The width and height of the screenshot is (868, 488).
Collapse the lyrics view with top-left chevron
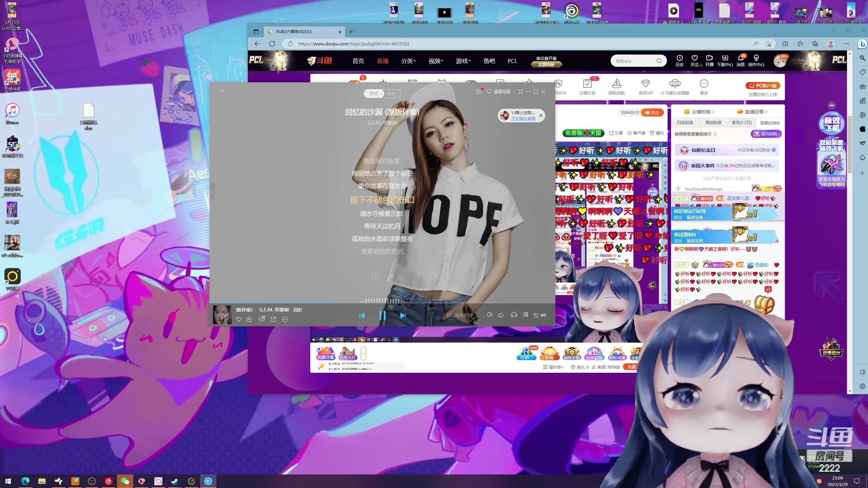222,90
